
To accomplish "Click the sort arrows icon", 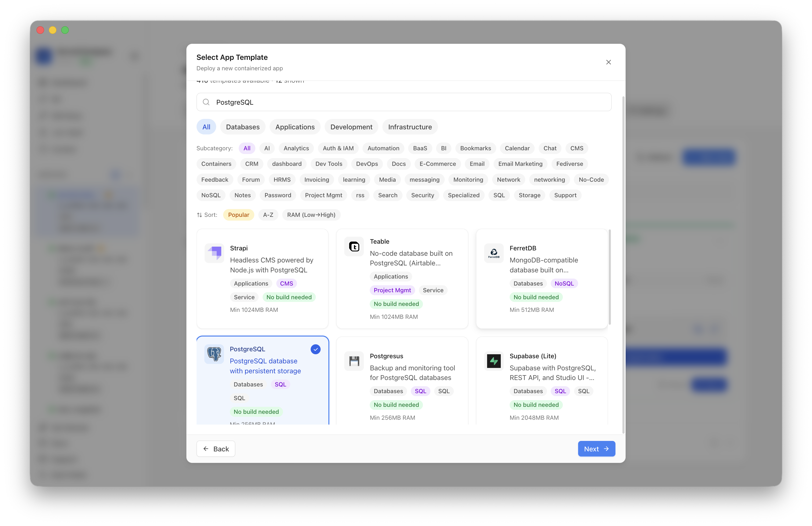I will (x=199, y=215).
